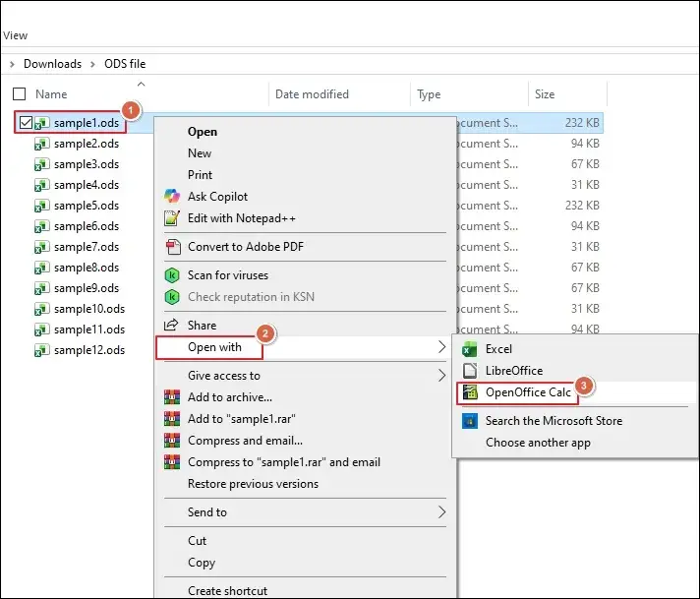Click the Copilot icon beside Ask Copilot
Image resolution: width=700 pixels, height=599 pixels.
172,196
